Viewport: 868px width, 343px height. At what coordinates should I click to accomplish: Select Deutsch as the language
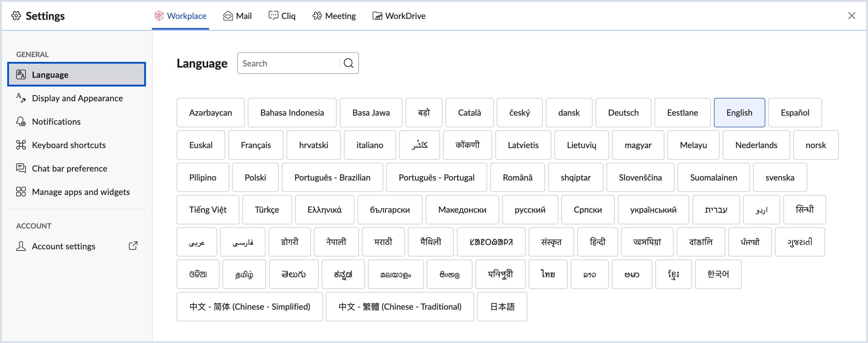click(x=623, y=113)
